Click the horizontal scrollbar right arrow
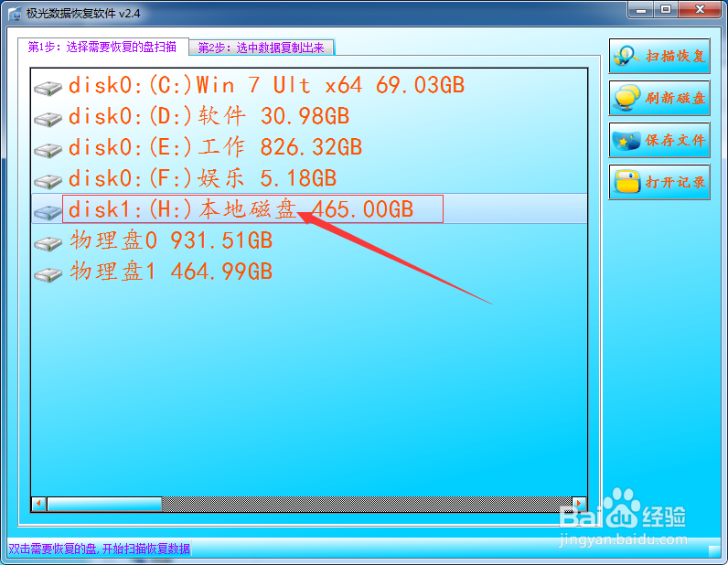 579,504
